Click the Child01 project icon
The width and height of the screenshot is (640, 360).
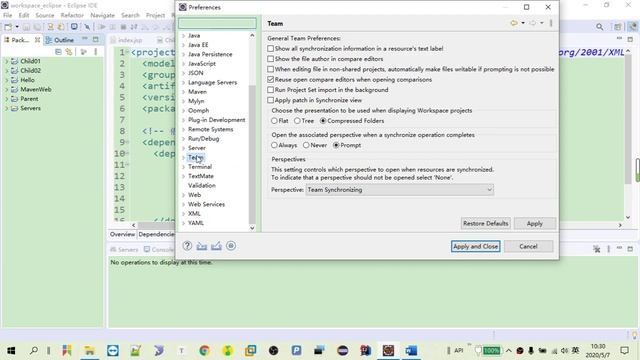[14, 61]
